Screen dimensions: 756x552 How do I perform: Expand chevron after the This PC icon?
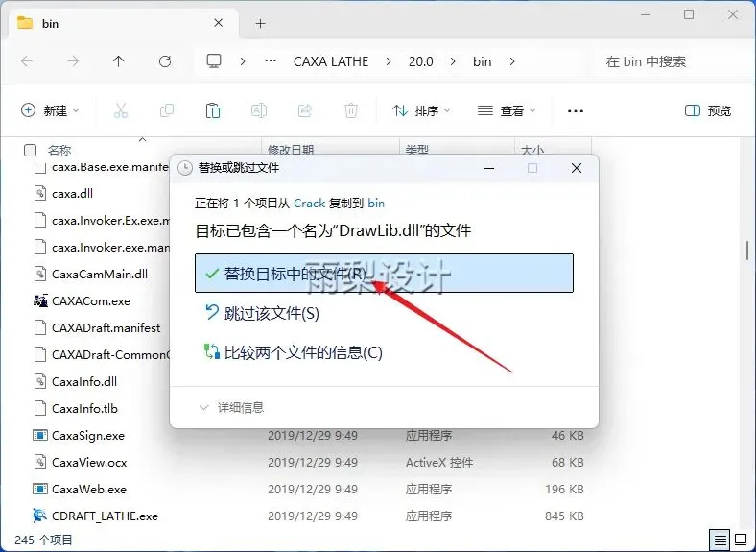point(243,61)
